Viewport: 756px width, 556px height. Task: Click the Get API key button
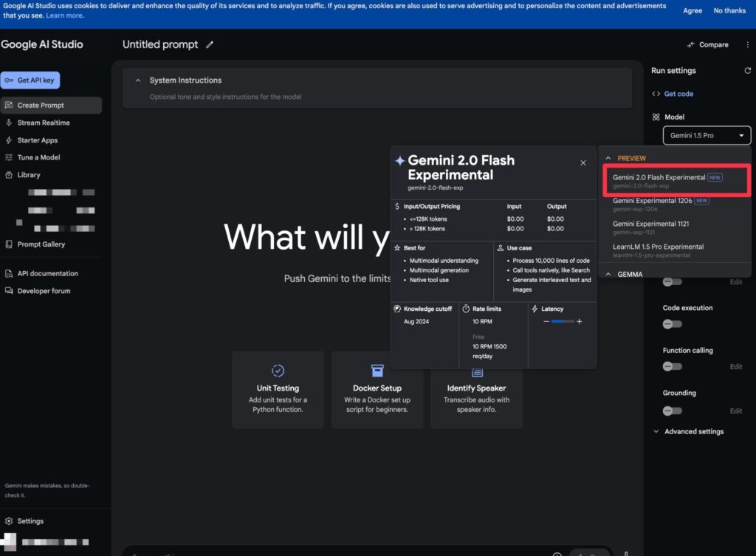pos(30,80)
